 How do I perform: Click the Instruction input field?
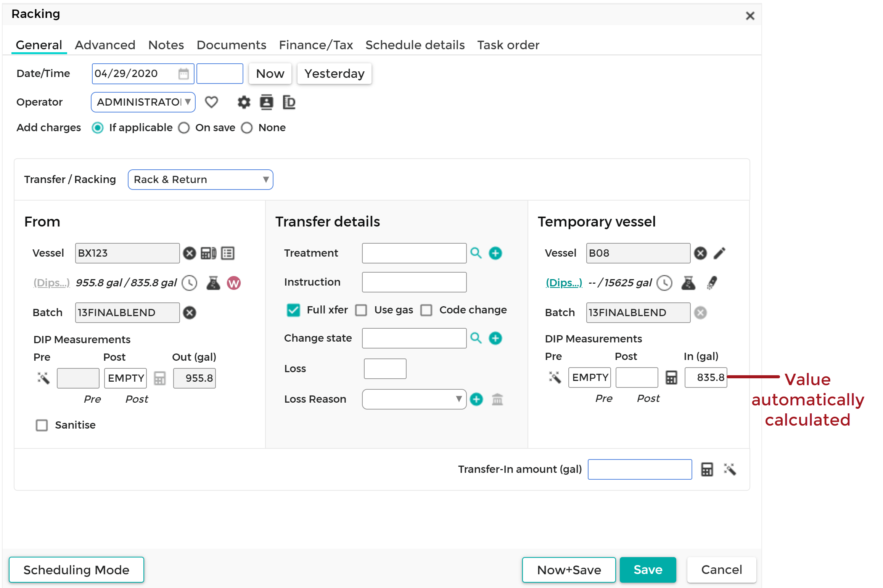coord(414,282)
